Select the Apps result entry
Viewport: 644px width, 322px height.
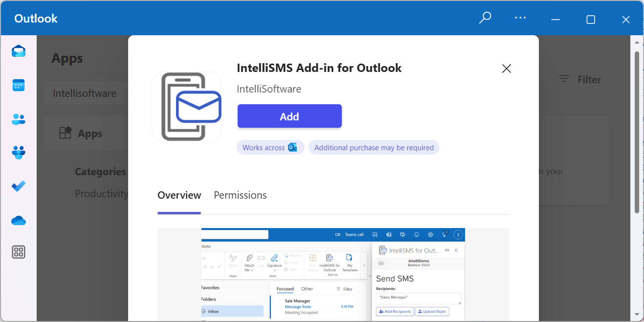click(x=90, y=133)
